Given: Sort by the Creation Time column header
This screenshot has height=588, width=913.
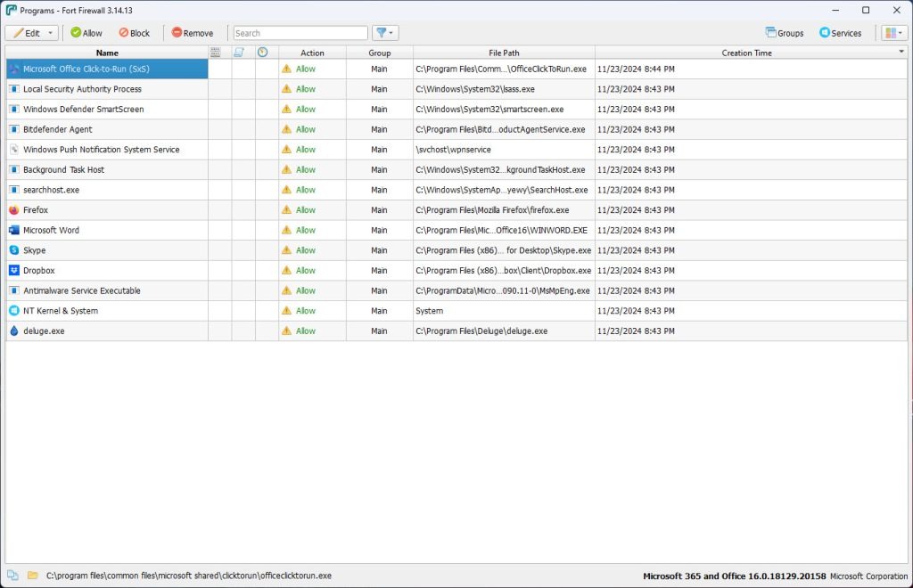Looking at the screenshot, I should point(746,53).
